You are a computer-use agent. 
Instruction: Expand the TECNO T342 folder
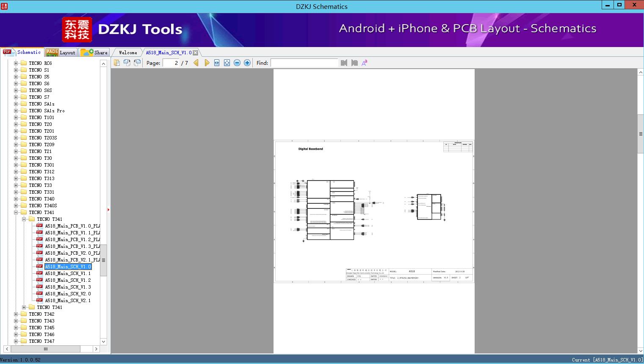[16, 314]
